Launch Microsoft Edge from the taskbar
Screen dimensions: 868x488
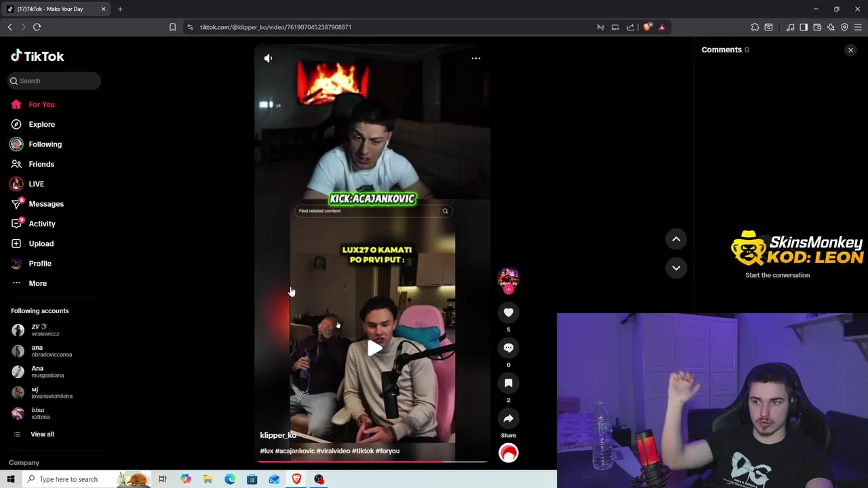click(x=230, y=479)
